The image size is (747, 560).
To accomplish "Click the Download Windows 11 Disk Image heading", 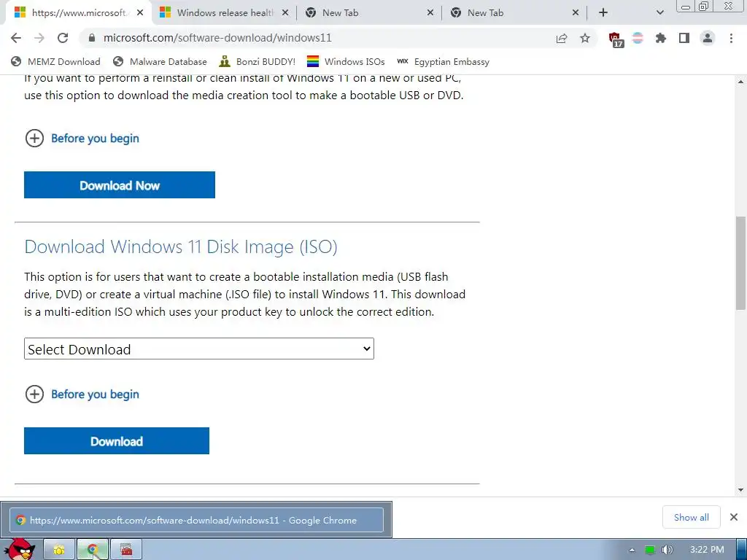I will point(181,247).
